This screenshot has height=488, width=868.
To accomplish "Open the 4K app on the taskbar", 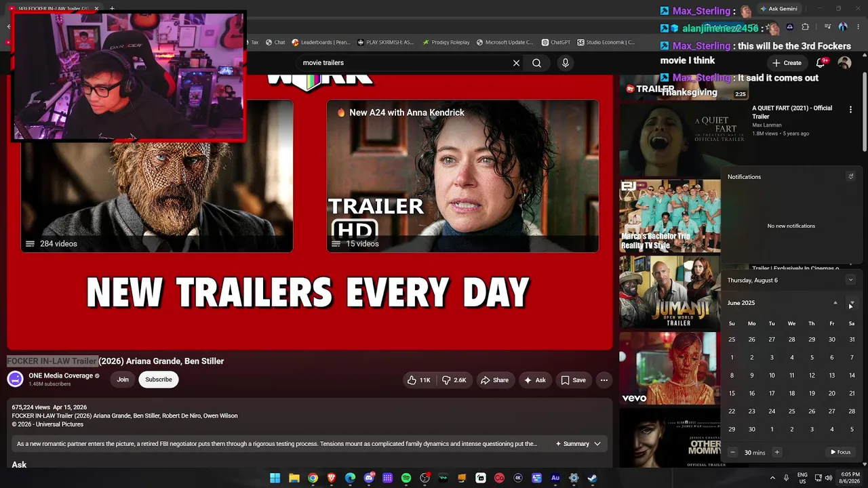I will click(x=518, y=478).
